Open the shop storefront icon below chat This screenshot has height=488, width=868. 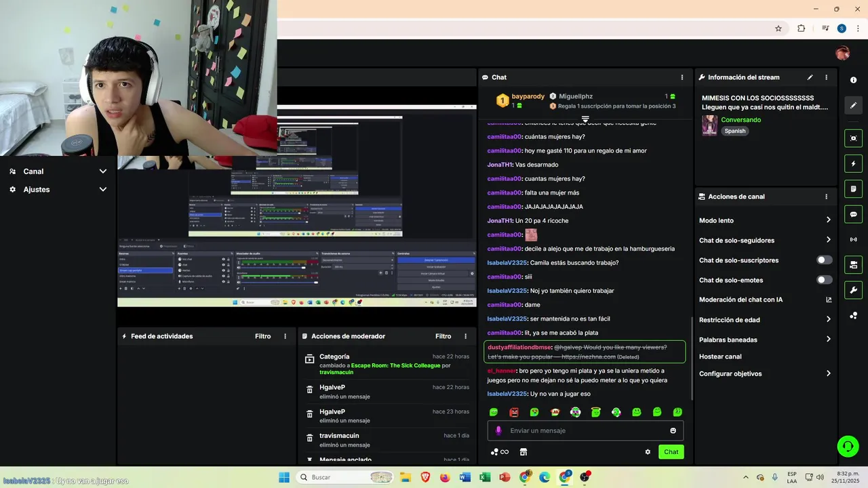tap(523, 452)
